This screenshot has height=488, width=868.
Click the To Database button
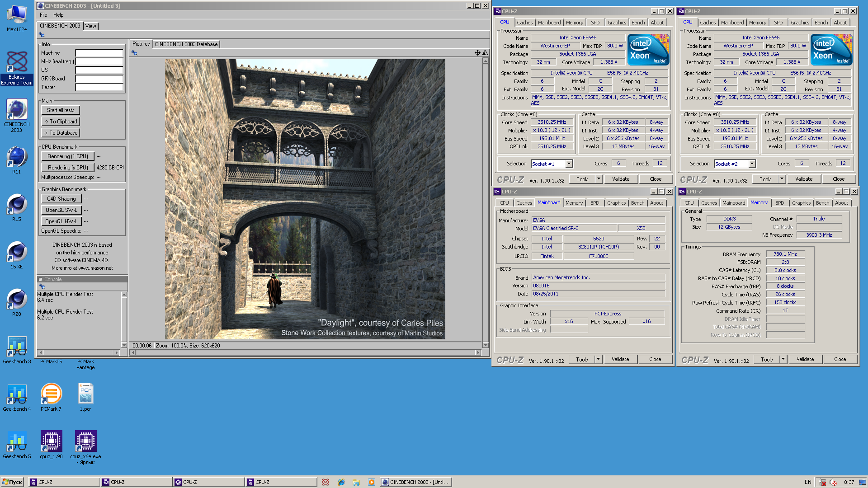click(61, 133)
